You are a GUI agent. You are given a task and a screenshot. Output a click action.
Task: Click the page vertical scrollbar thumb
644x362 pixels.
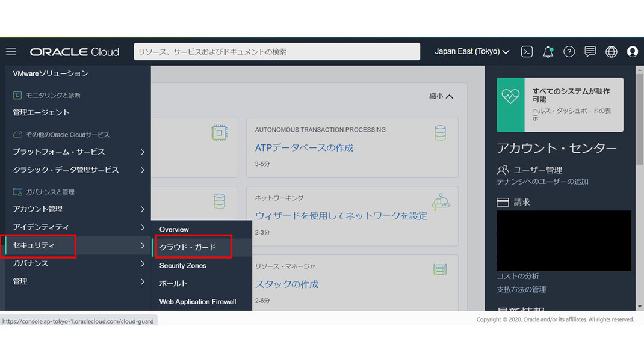pyautogui.click(x=639, y=119)
